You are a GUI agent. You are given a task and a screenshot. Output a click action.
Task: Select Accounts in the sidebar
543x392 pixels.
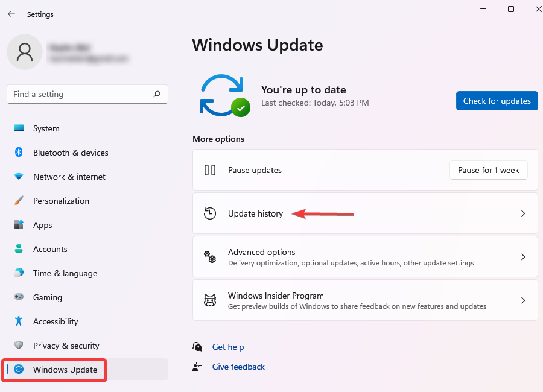point(87,249)
